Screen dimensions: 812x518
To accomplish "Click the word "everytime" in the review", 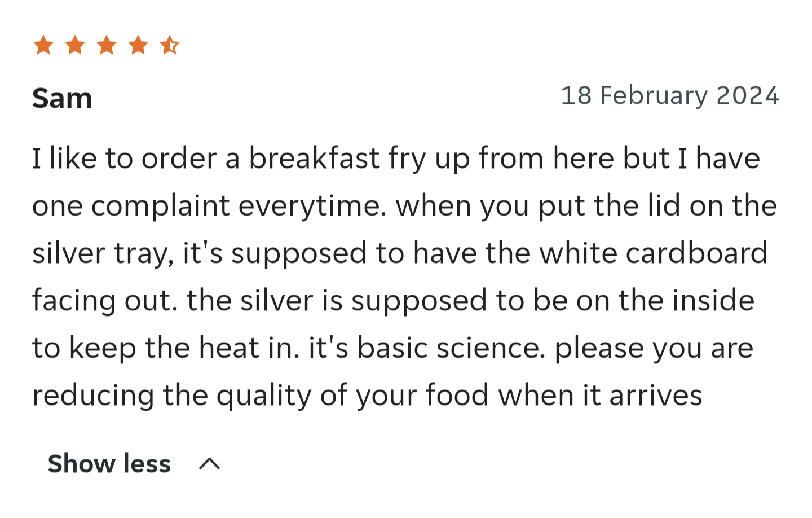I will tap(312, 206).
